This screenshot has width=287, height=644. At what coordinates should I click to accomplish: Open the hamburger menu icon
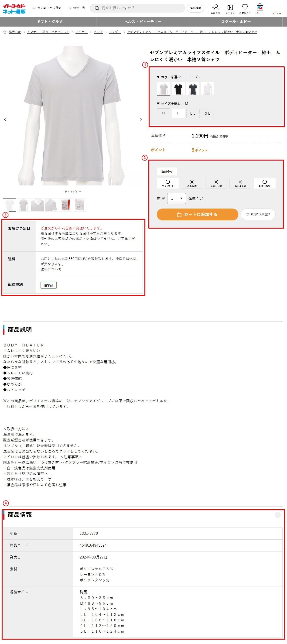[277, 8]
